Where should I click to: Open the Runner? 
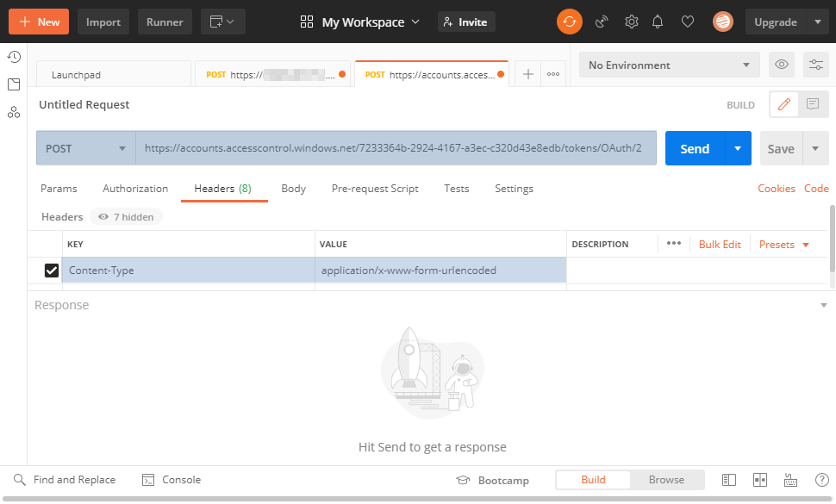pyautogui.click(x=165, y=22)
